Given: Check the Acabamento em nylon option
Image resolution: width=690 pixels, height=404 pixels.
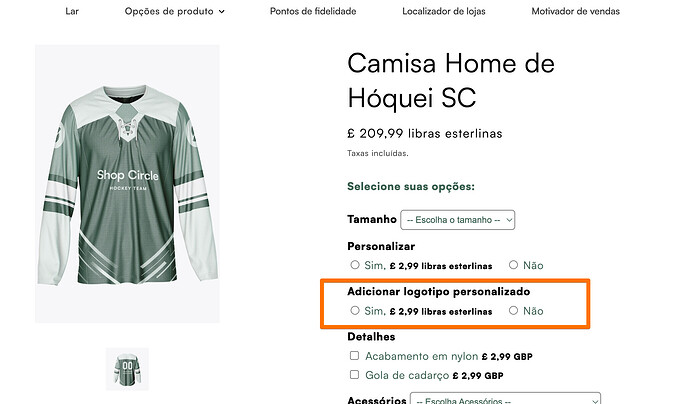Looking at the screenshot, I should pos(355,355).
